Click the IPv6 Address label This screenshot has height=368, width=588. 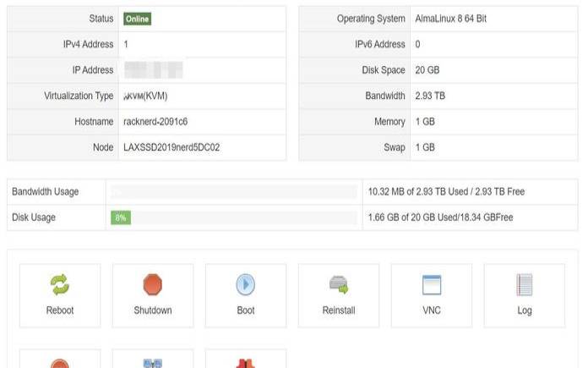pyautogui.click(x=380, y=44)
